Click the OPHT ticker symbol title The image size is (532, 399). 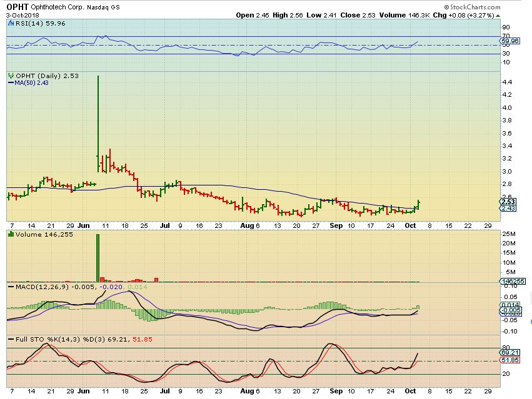tap(17, 6)
